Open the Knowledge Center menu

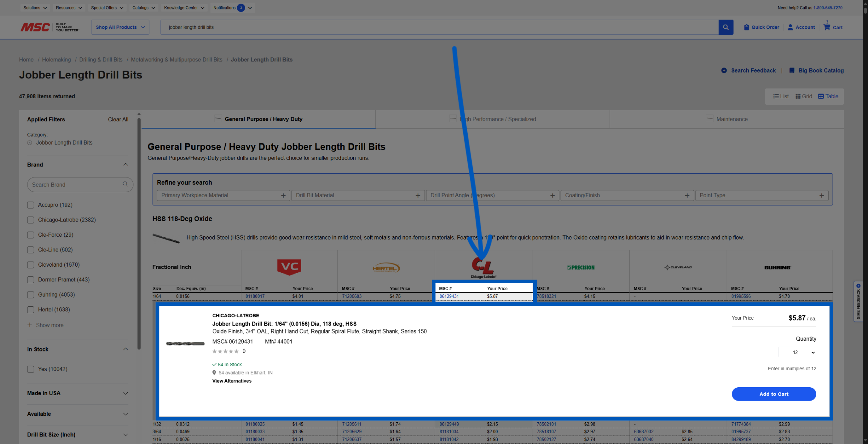(x=184, y=8)
